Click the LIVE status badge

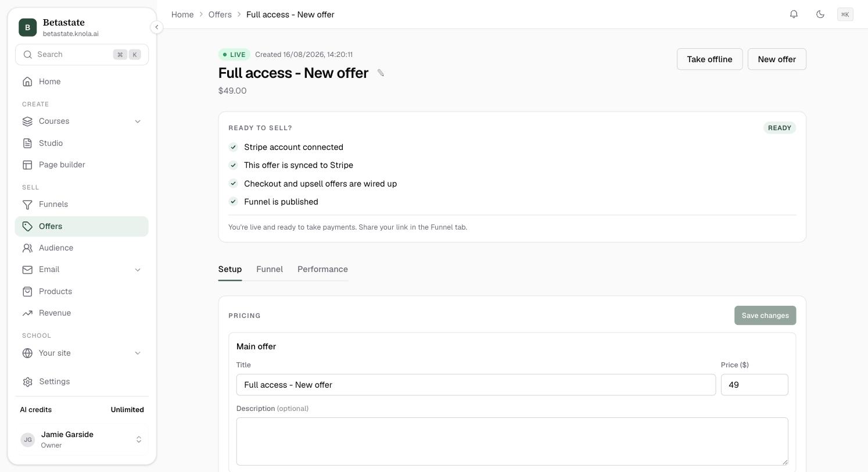(x=234, y=55)
